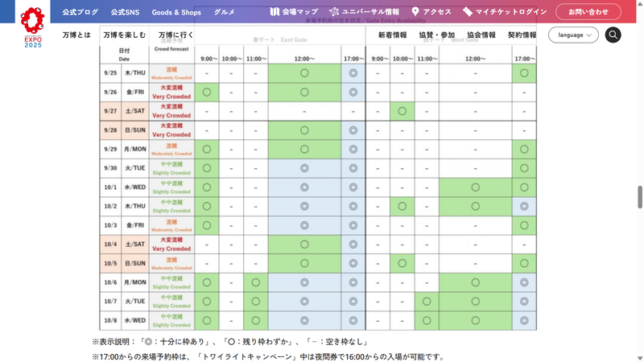Open 公式SNS menu item
644x362 pixels.
[125, 12]
